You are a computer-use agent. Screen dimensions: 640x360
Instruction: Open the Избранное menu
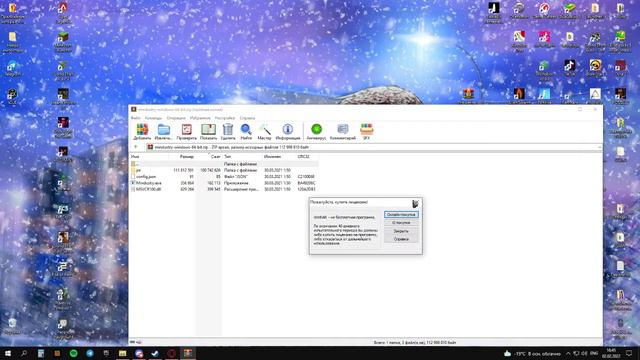click(x=200, y=118)
